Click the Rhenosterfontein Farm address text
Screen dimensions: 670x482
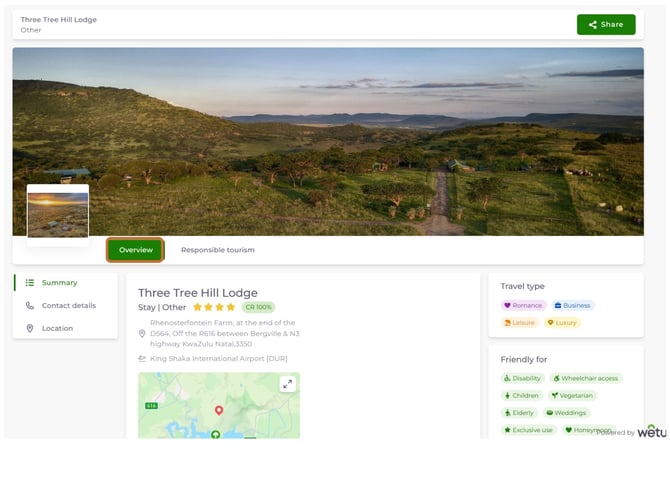225,333
